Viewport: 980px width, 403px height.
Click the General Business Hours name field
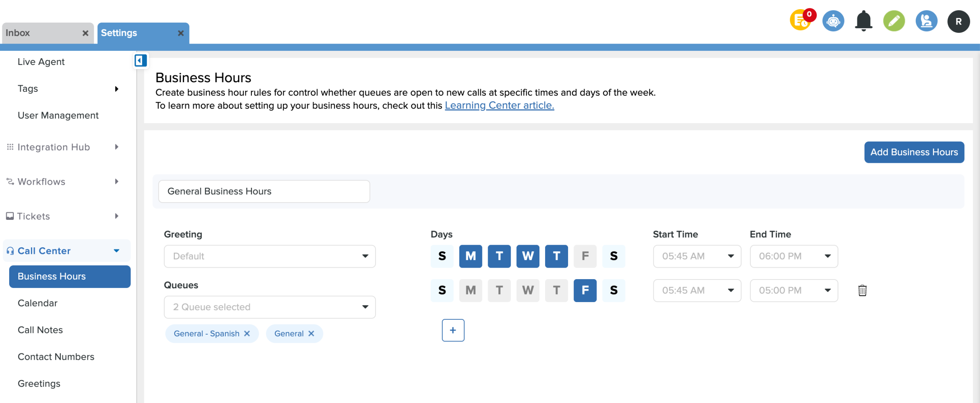pyautogui.click(x=264, y=191)
